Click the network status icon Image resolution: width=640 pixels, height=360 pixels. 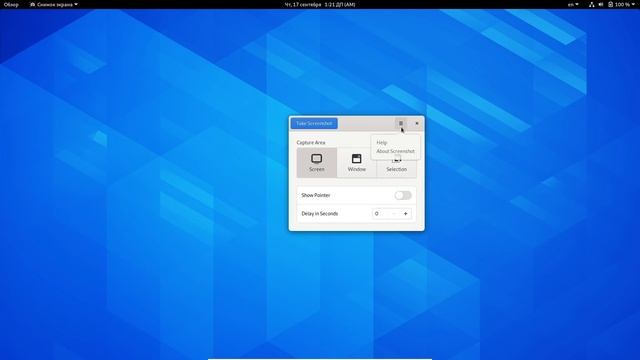(591, 4)
